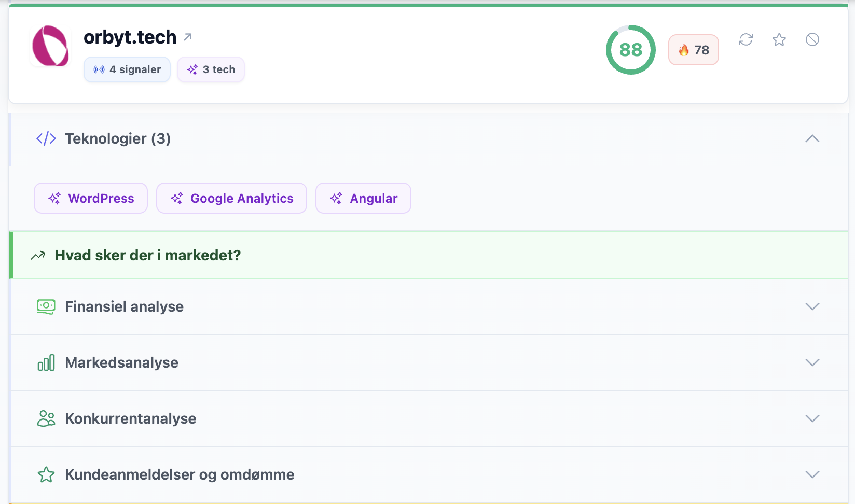Open orbyt.tech via the external link arrow
The image size is (855, 504).
coord(188,36)
